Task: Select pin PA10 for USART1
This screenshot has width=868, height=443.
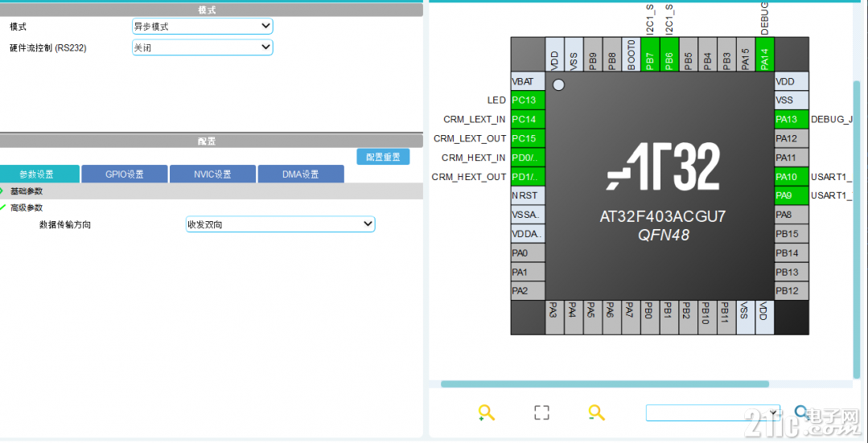Action: [791, 176]
